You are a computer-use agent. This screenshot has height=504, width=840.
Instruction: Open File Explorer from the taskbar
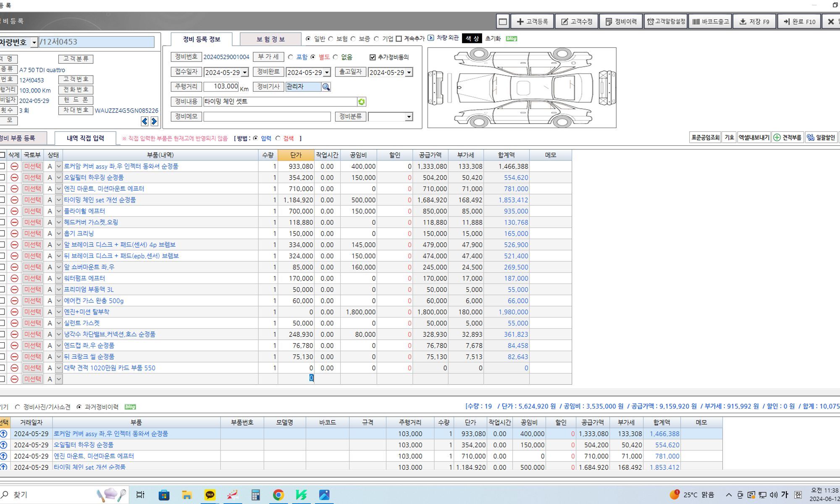[x=187, y=495]
